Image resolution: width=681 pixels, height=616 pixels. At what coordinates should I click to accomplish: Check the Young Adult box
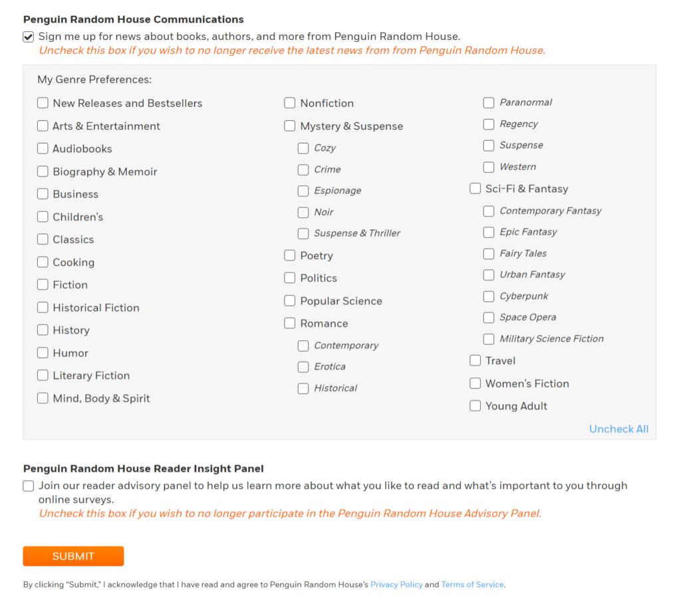coord(475,406)
